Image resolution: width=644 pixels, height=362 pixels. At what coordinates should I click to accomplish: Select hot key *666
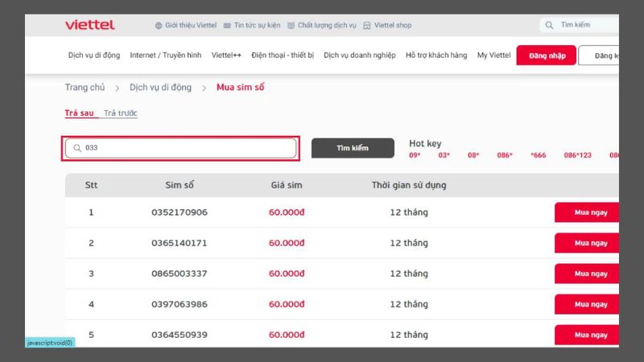(x=539, y=155)
